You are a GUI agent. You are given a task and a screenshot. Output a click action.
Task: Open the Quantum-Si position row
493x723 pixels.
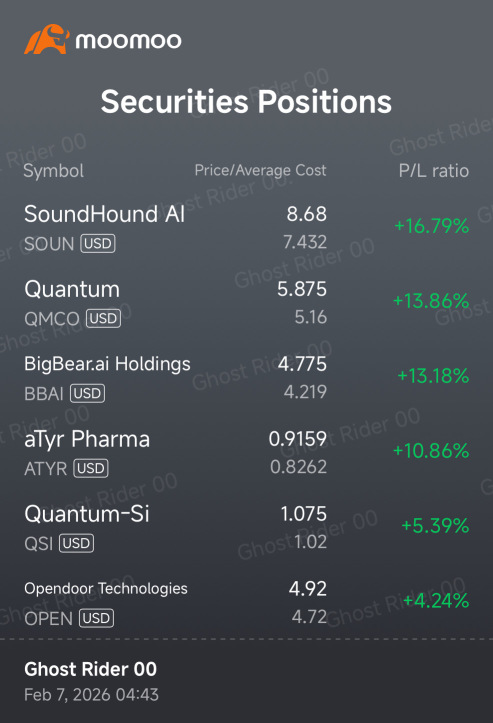[246, 528]
